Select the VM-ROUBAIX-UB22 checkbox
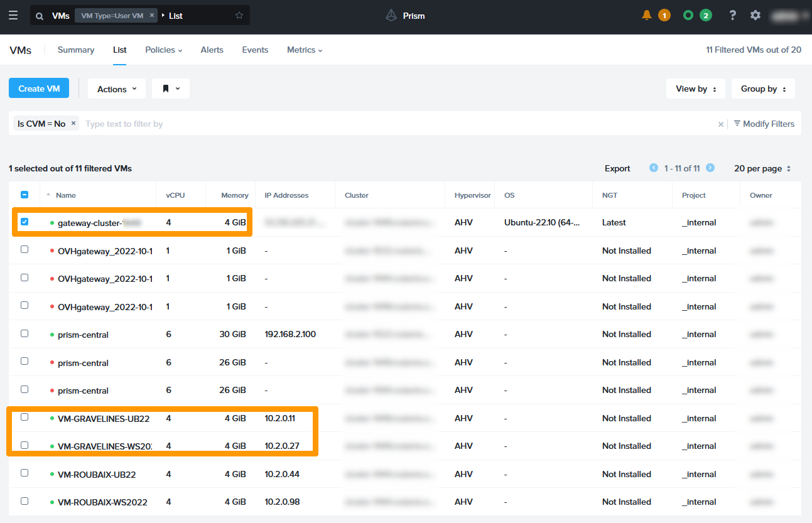This screenshot has height=523, width=812. (x=24, y=473)
